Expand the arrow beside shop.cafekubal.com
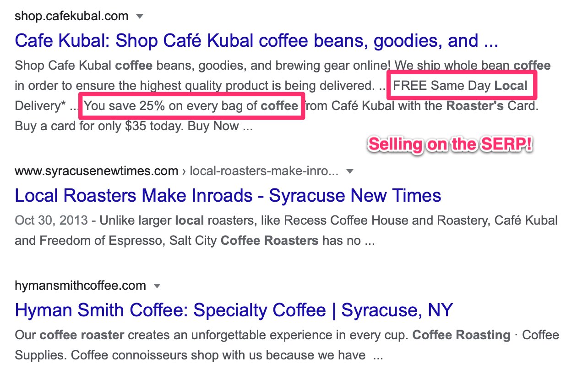588x386 pixels. tap(140, 17)
